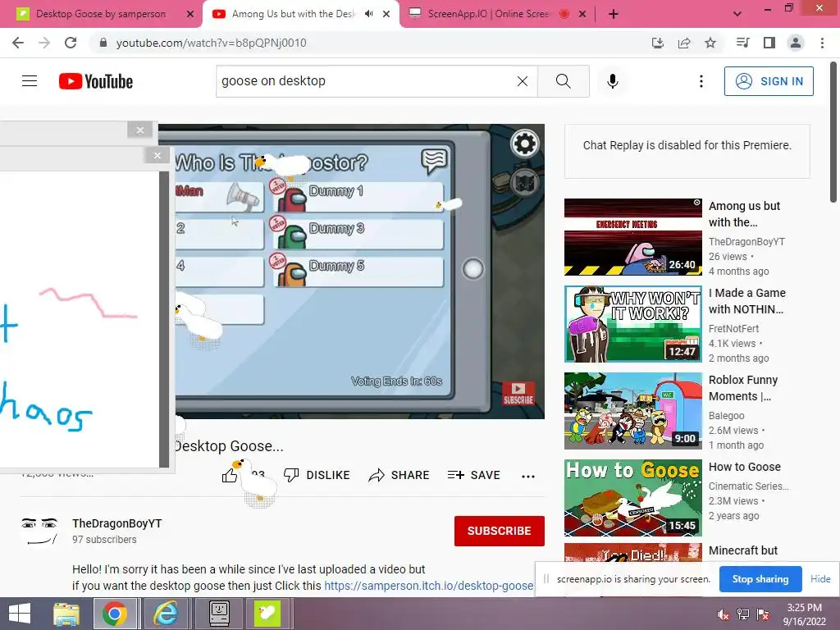Open TheDragonBoyYT channel name

click(x=116, y=523)
